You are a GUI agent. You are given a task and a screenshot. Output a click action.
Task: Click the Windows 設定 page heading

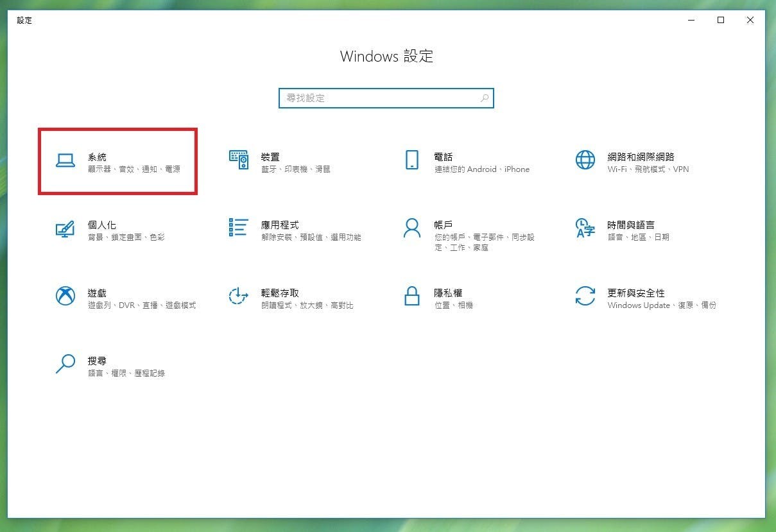(386, 56)
